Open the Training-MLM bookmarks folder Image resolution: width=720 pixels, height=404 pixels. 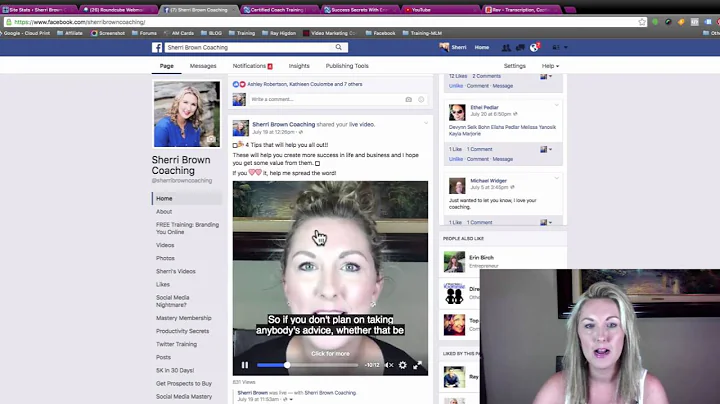422,33
